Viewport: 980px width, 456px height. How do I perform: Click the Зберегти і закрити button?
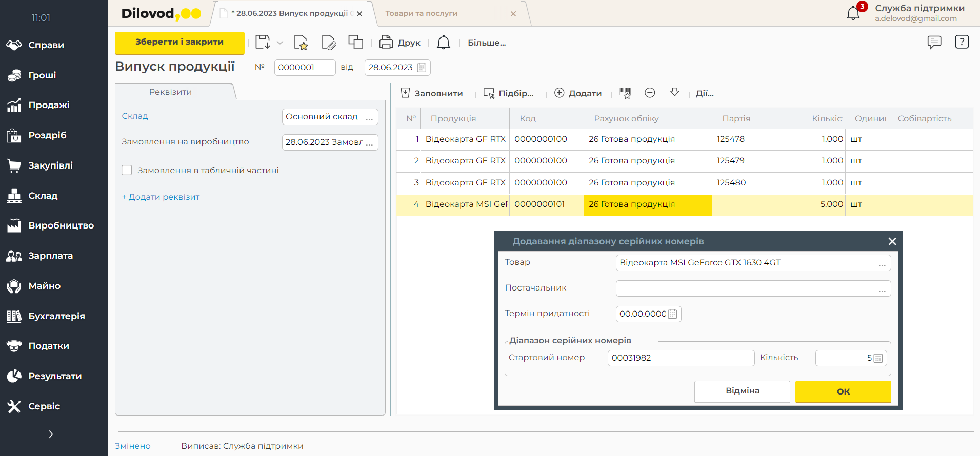[x=179, y=43]
